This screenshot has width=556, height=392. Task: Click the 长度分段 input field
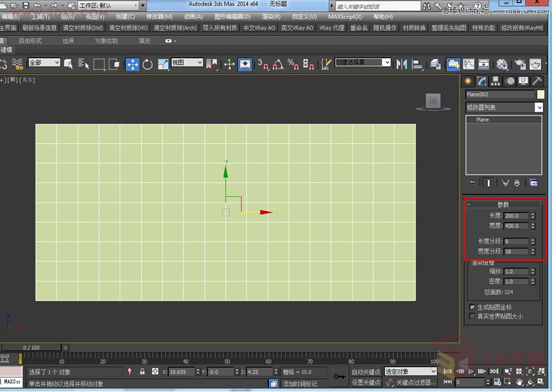(x=515, y=241)
